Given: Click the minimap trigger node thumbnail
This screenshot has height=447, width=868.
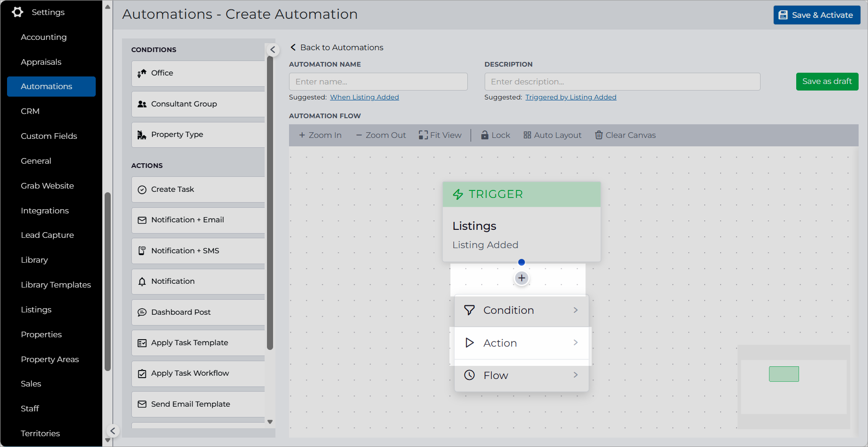Looking at the screenshot, I should click(784, 374).
